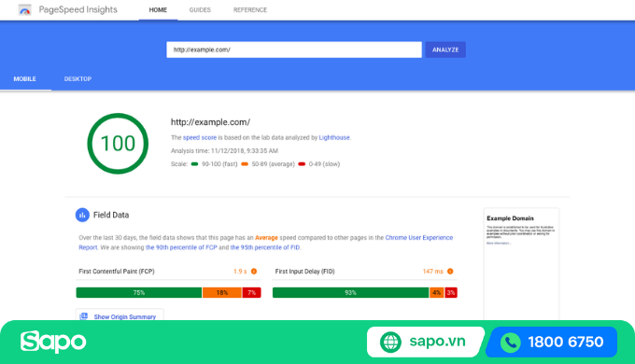Open 'the 95th percentile of FID' link
The height and width of the screenshot is (364, 635).
[x=265, y=247]
